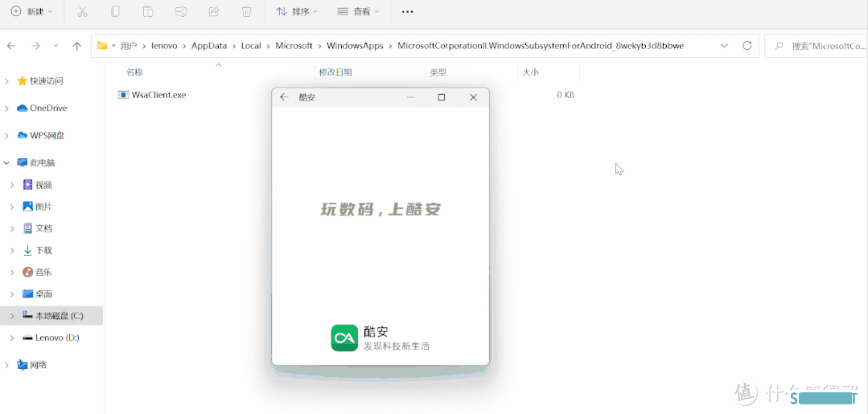The height and width of the screenshot is (414, 868).
Task: Expand the 视频 folder node
Action: pyautogui.click(x=12, y=185)
